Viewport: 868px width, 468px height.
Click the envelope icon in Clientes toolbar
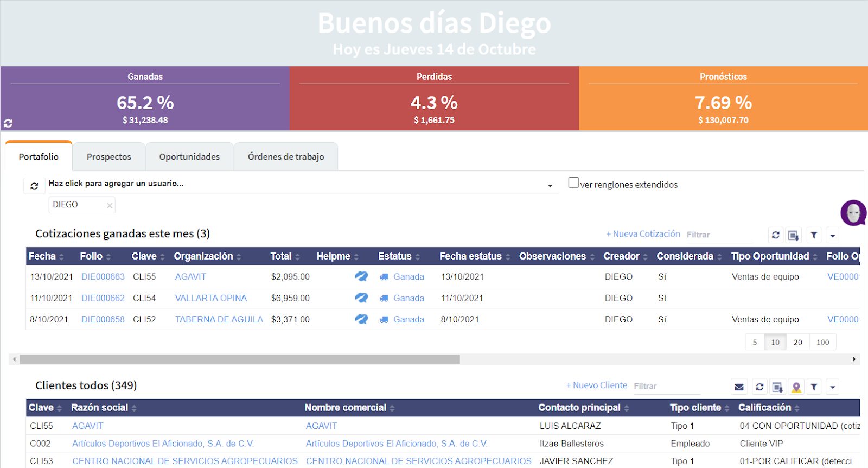coord(739,387)
